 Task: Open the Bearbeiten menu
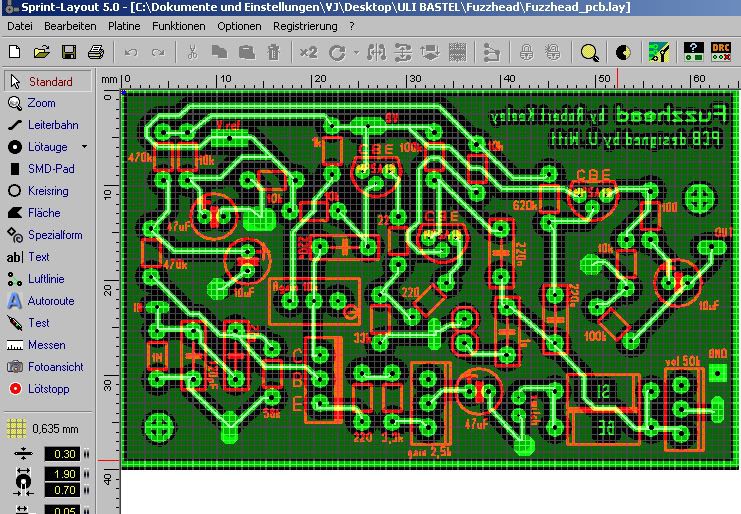[x=70, y=26]
